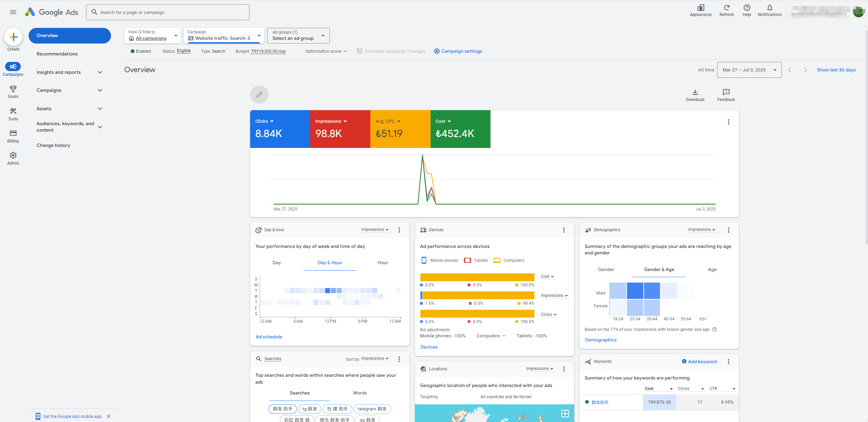Change the Impressions scorecard metric

331,121
